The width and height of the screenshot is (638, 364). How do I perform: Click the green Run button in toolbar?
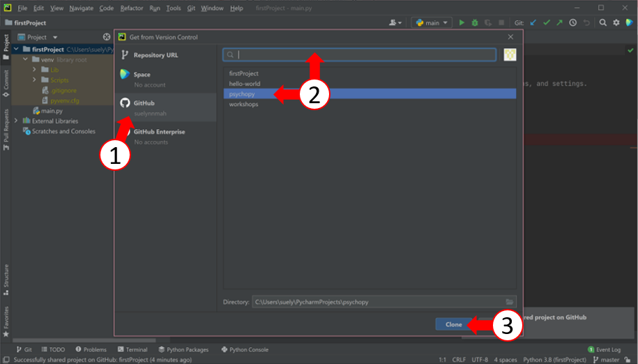coord(462,22)
